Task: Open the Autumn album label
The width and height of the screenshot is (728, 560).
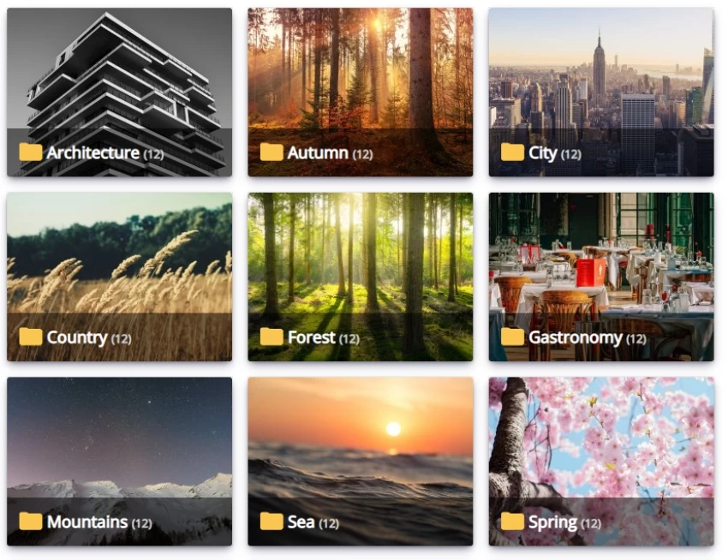Action: pos(318,152)
